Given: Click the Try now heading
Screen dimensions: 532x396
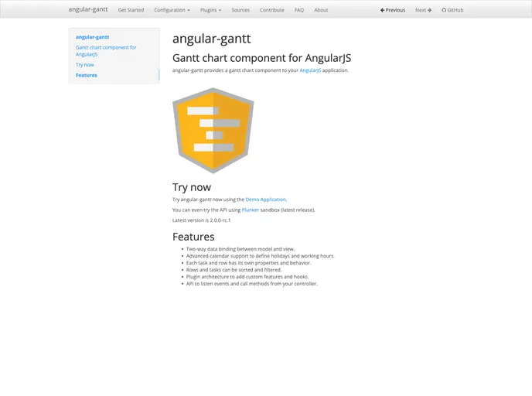Looking at the screenshot, I should coord(192,187).
